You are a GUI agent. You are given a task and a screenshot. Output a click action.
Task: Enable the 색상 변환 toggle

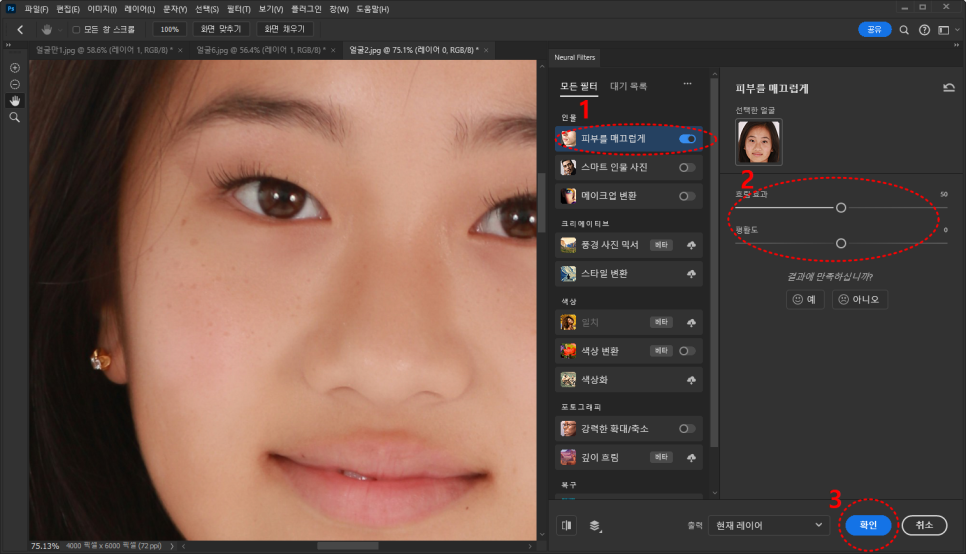(687, 351)
